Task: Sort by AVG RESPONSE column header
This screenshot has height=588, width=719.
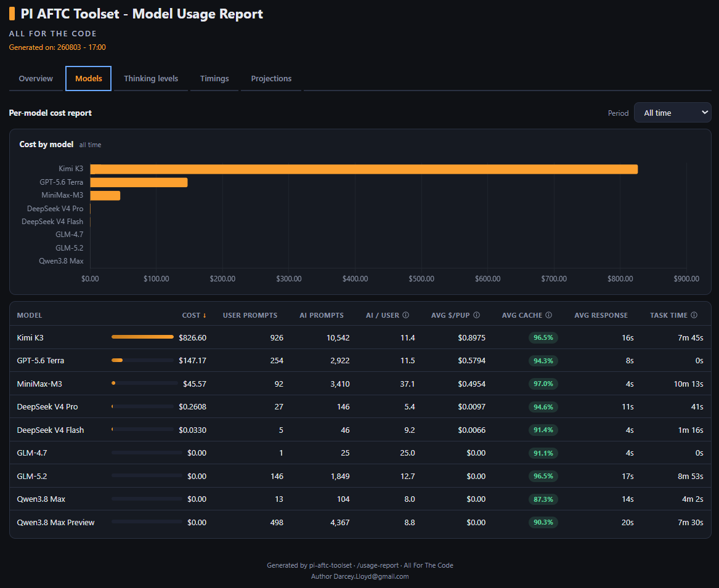Action: pos(601,315)
